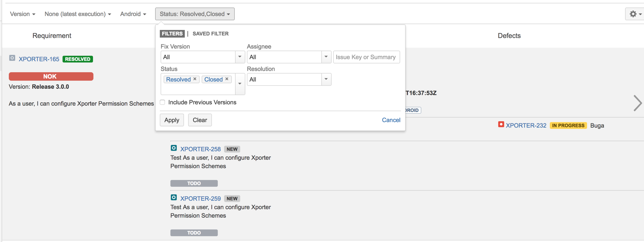Expand the Assignee dropdown arrow

pyautogui.click(x=326, y=57)
